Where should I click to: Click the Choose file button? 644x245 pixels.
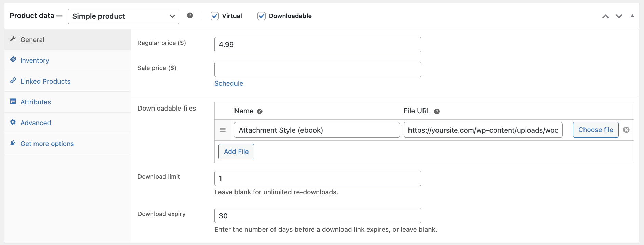pos(595,130)
